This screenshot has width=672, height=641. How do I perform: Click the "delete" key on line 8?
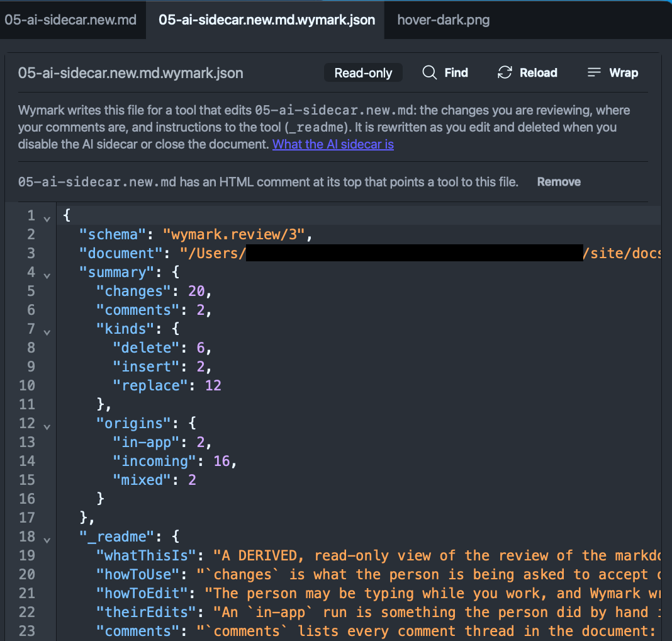[x=146, y=348]
